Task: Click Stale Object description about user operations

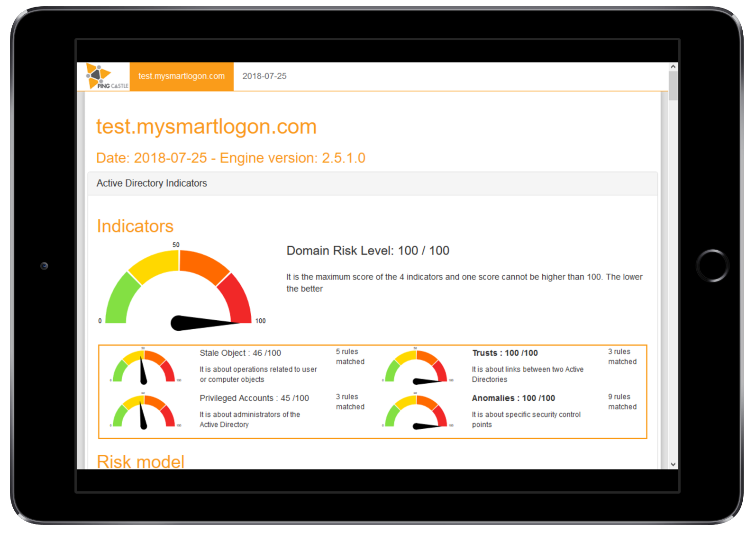Action: (x=258, y=374)
